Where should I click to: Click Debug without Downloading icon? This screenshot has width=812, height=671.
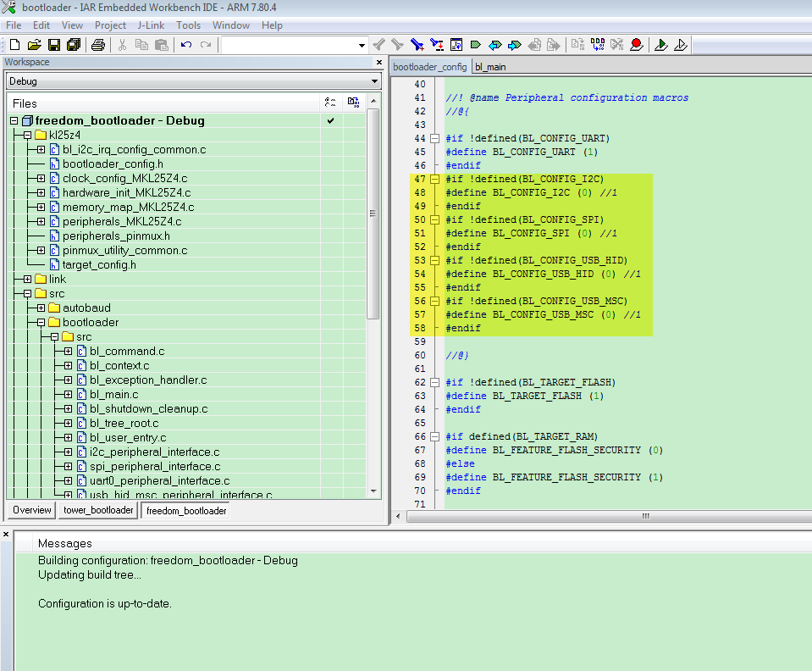[x=681, y=45]
